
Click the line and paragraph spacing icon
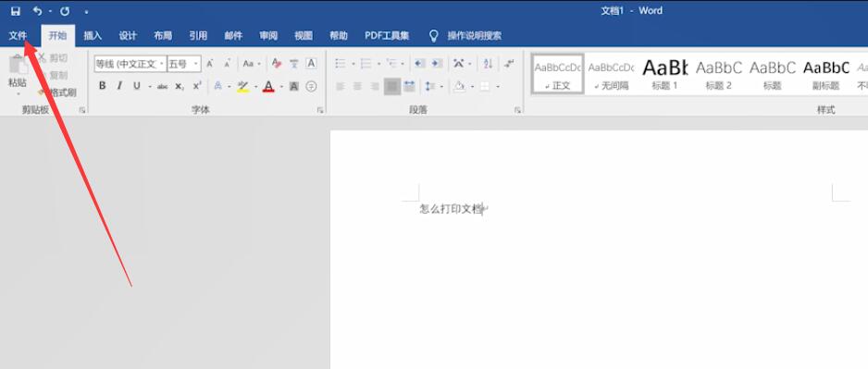coord(430,86)
